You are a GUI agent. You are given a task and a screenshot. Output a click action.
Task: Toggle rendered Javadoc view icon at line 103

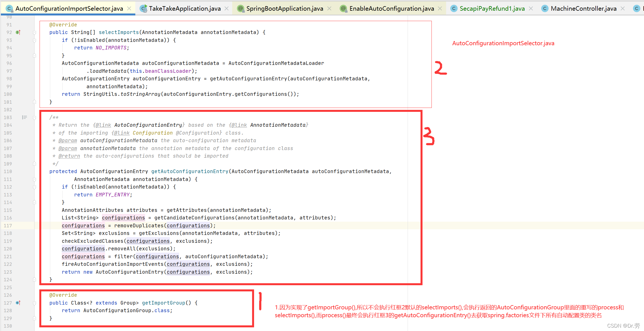(x=24, y=117)
